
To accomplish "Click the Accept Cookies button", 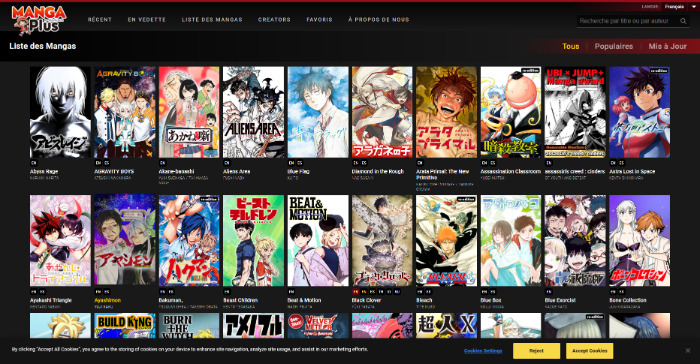I will click(589, 351).
